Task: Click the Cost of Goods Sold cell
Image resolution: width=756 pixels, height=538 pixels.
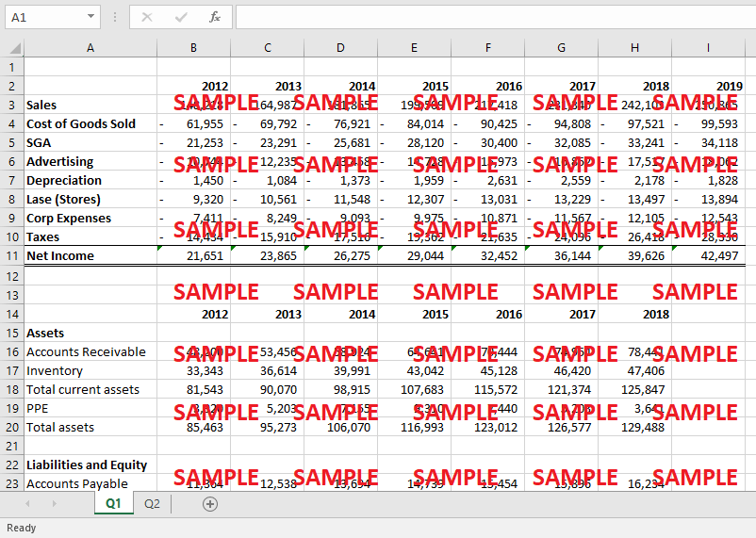Action: 90,123
